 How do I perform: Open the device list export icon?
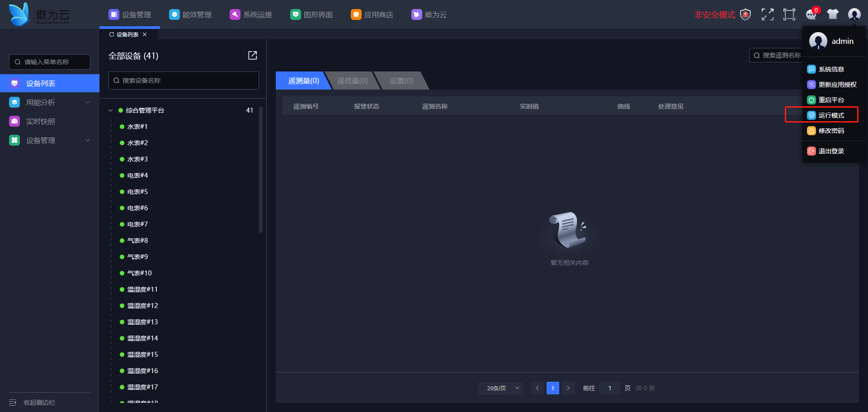tap(253, 55)
